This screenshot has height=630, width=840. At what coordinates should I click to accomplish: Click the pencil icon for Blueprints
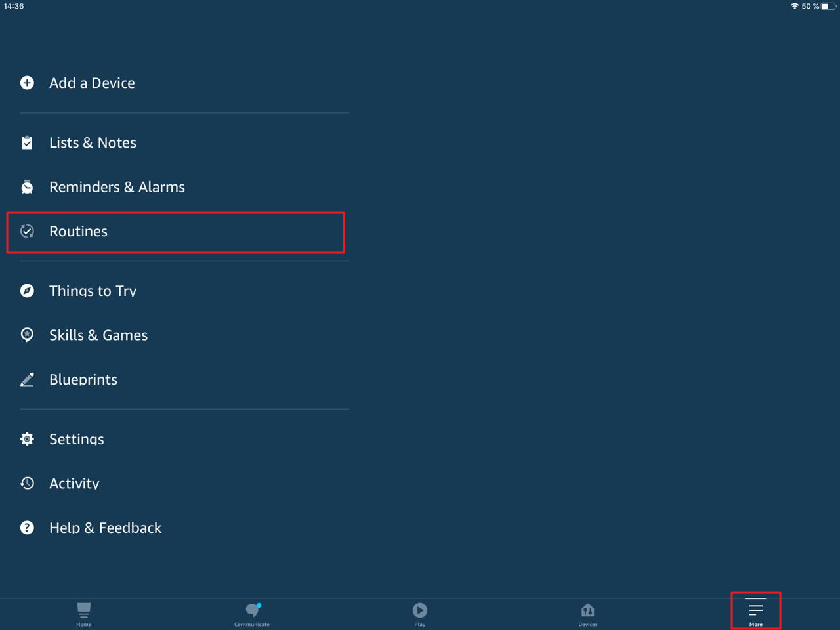click(x=27, y=379)
